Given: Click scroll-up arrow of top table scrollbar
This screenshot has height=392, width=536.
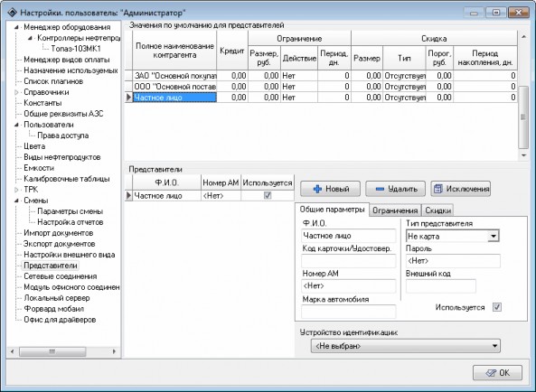Looking at the screenshot, I should pos(523,36).
